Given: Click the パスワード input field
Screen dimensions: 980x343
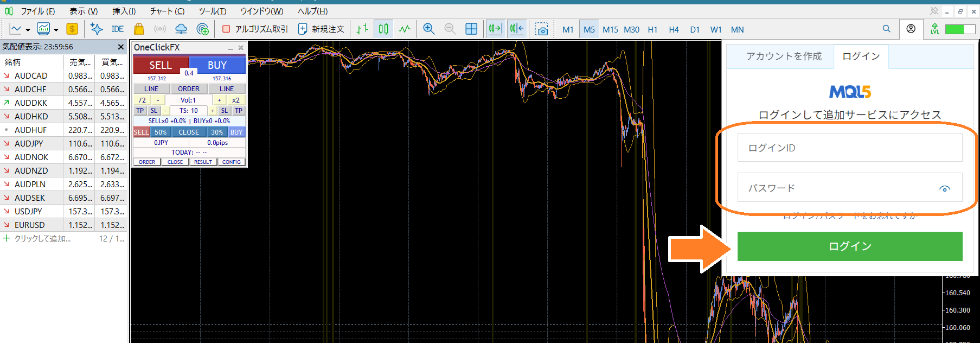Looking at the screenshot, I should pos(850,188).
